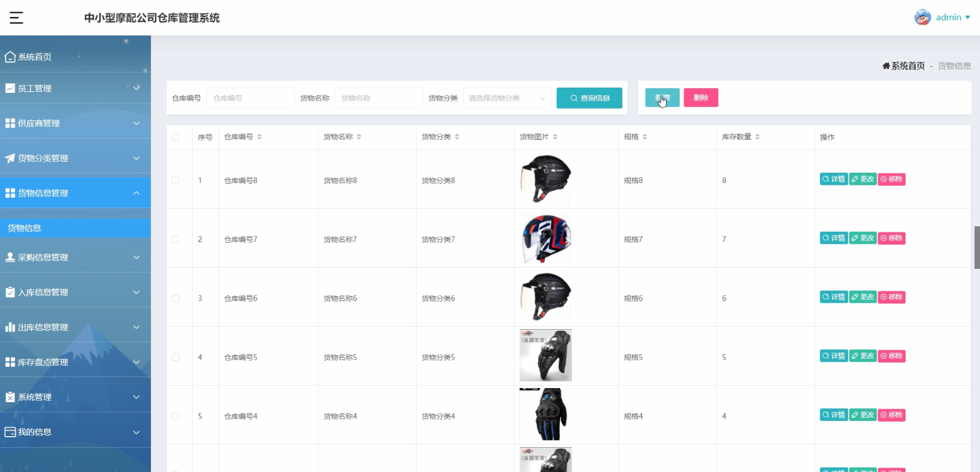Sort by 货物名称 column sort icon
This screenshot has width=980, height=472.
pyautogui.click(x=359, y=137)
